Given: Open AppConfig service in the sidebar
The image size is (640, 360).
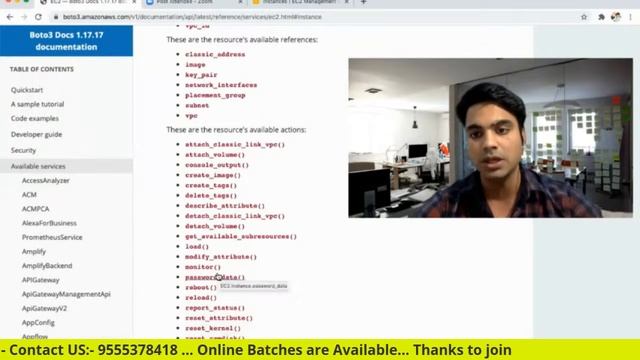Looking at the screenshot, I should click(38, 322).
